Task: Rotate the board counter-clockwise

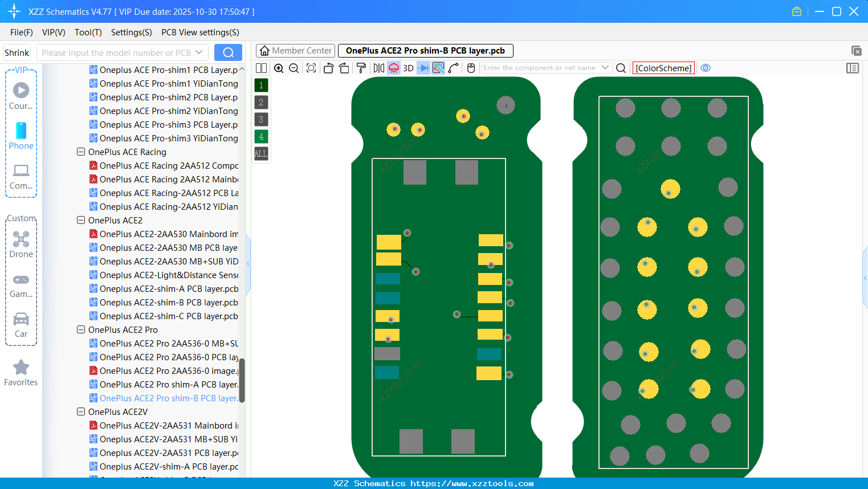Action: 328,68
